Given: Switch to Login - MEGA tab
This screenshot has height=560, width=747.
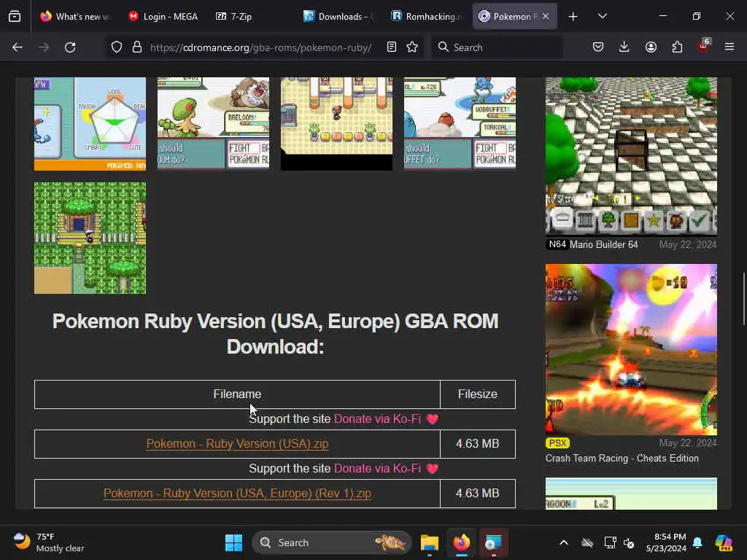Looking at the screenshot, I should (163, 17).
